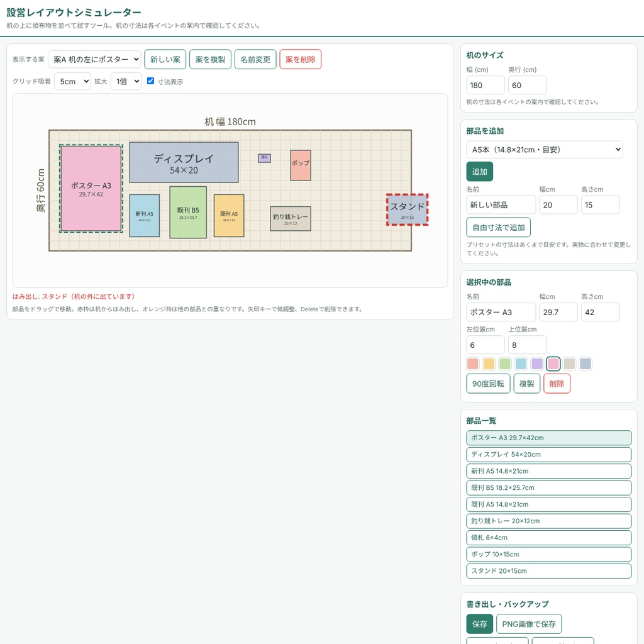This screenshot has height=644, width=644.
Task: Open the 拡大 zoom factor dropdown
Action: 126,81
